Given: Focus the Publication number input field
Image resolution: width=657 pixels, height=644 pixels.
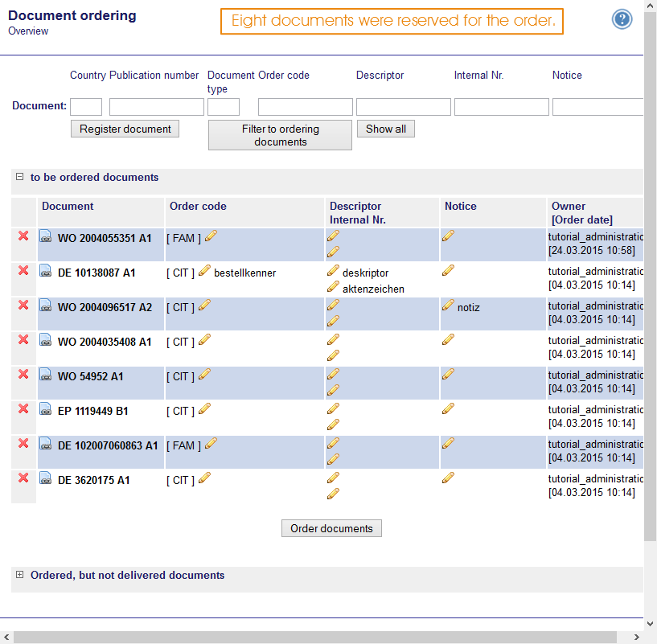Looking at the screenshot, I should [157, 107].
